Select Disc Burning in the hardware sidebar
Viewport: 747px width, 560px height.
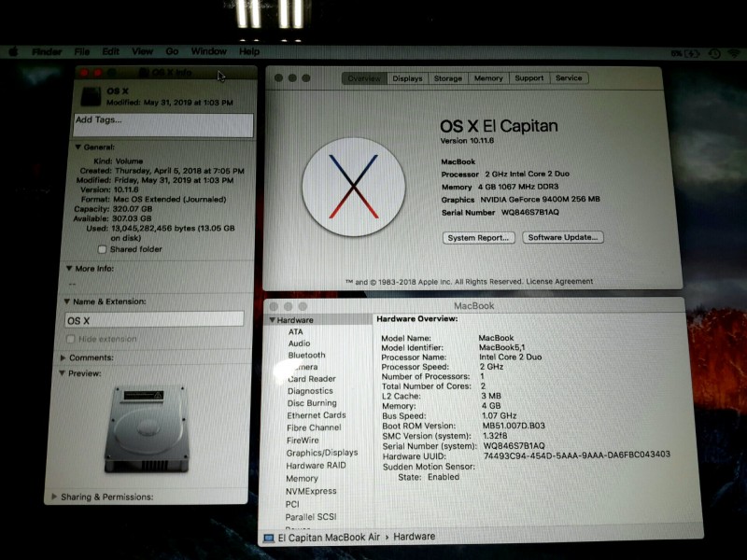pos(312,403)
